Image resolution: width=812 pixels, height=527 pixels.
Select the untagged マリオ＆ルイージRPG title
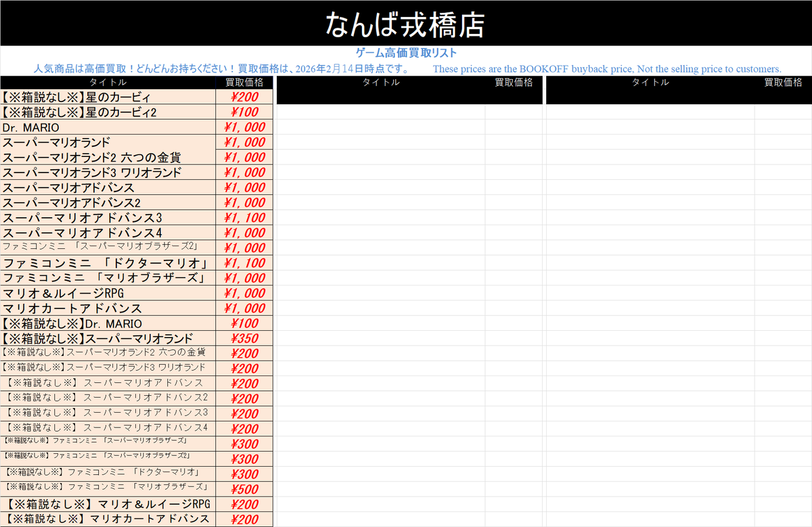coord(108,293)
